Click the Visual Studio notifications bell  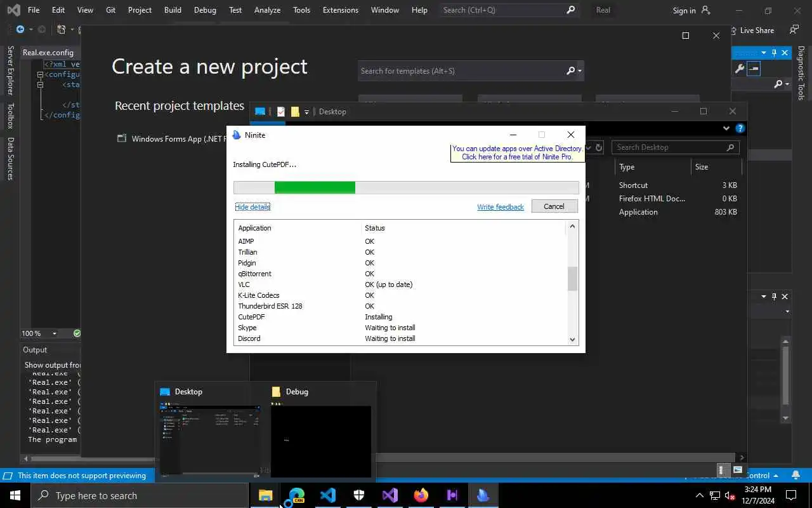(796, 475)
